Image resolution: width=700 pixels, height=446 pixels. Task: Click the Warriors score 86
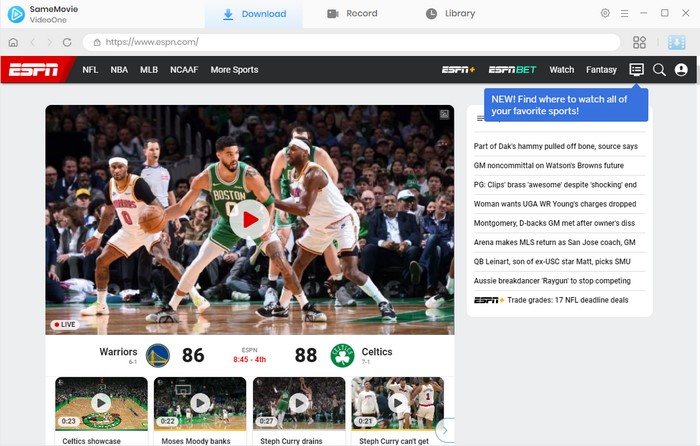(193, 355)
